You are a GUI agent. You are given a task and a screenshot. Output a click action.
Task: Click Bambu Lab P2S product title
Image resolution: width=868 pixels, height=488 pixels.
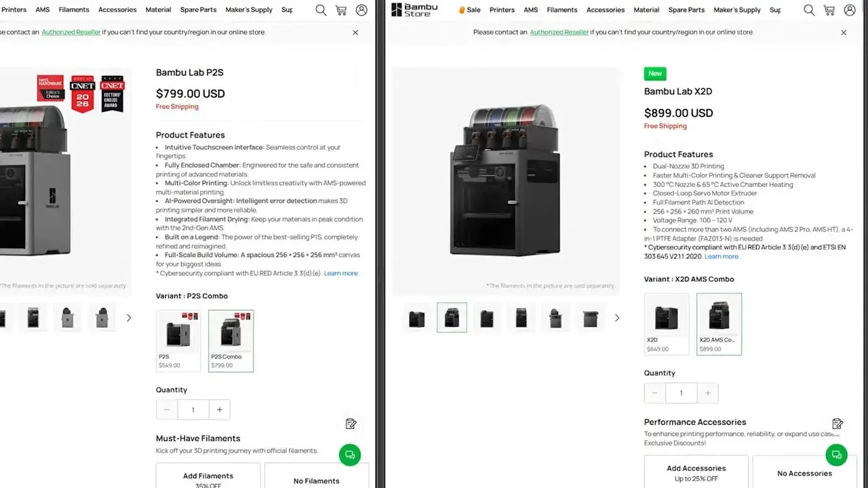click(x=190, y=73)
